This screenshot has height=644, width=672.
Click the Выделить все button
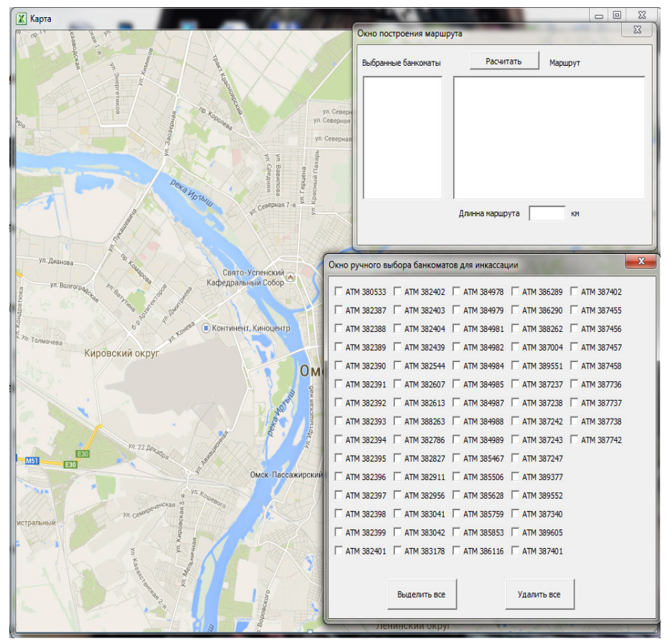[x=422, y=595]
